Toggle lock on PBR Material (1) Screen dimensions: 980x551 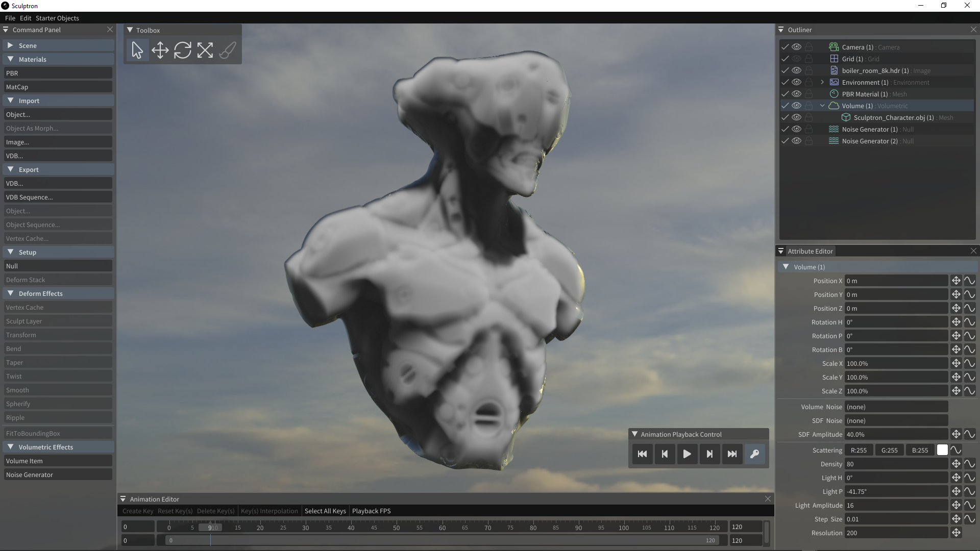tap(808, 94)
